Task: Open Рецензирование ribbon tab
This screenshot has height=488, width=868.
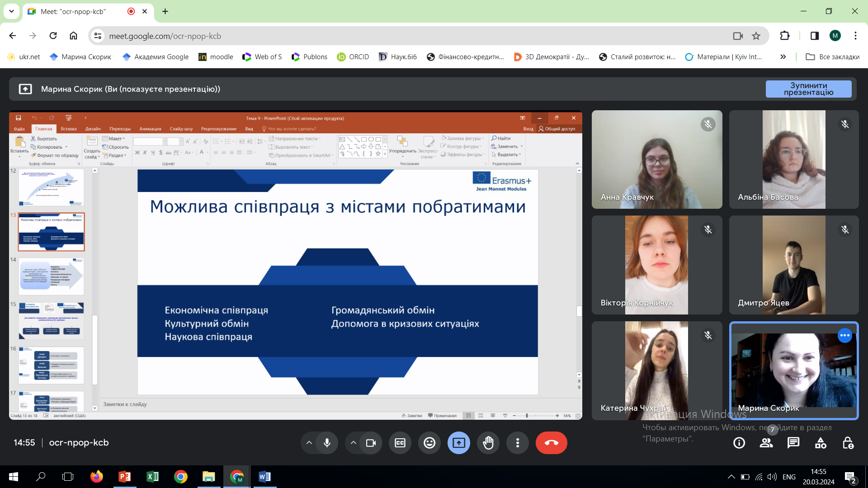Action: click(x=219, y=129)
